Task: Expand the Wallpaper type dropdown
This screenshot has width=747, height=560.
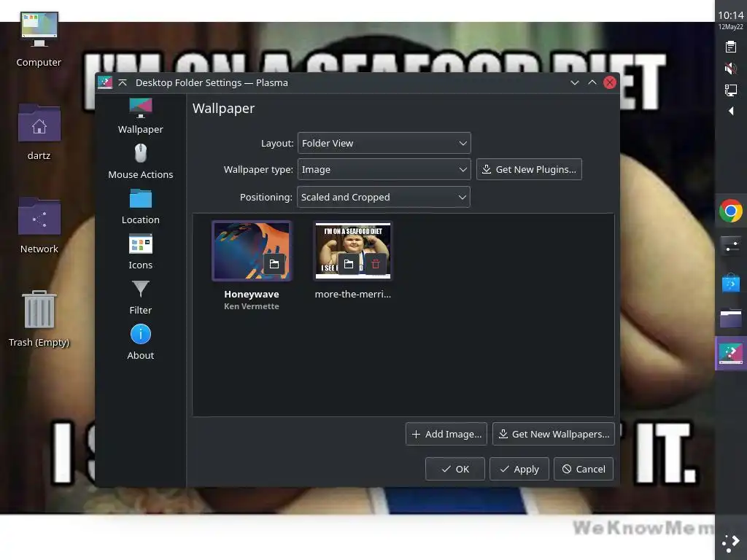Action: pos(384,169)
